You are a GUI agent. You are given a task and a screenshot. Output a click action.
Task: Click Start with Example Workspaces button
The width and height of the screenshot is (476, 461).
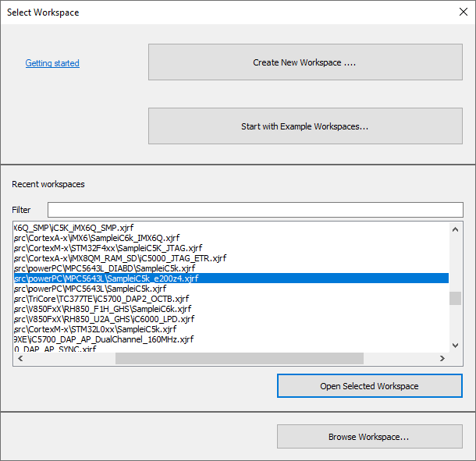[x=305, y=126]
